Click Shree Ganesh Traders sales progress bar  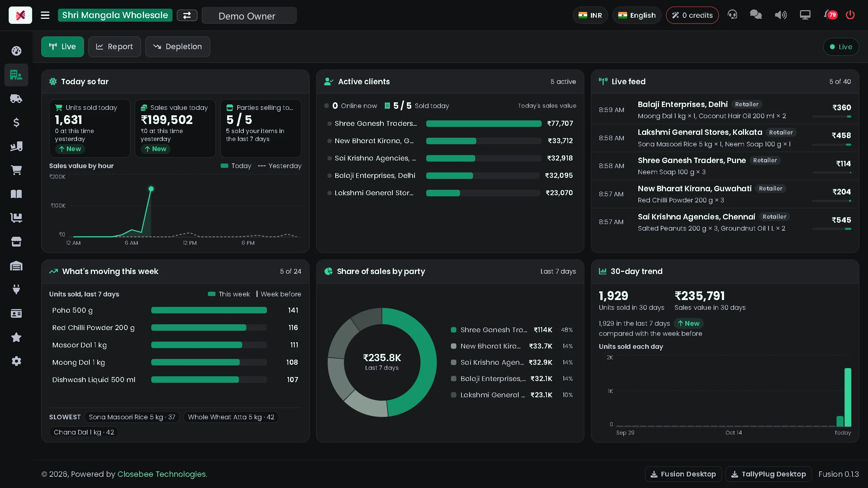point(484,124)
